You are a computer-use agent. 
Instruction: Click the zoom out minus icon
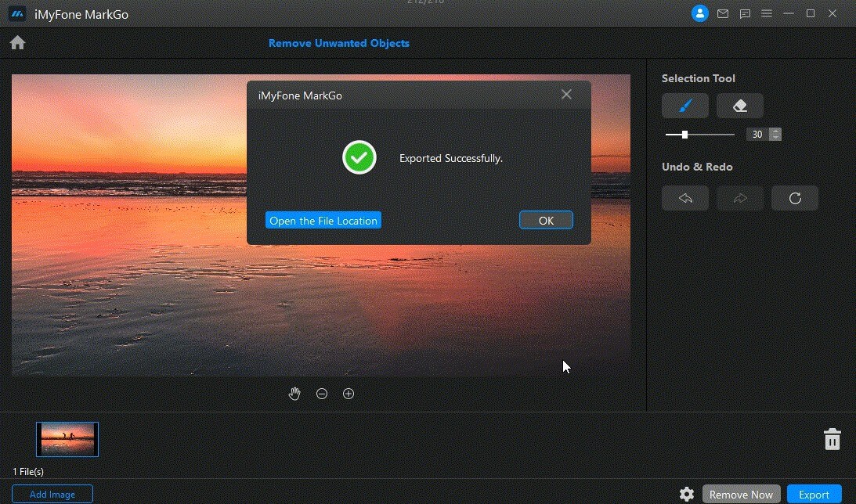(322, 394)
